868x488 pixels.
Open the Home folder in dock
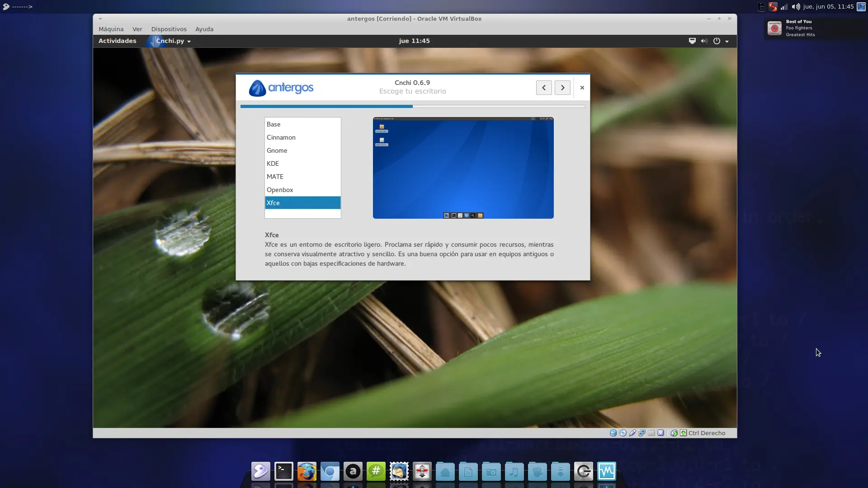pos(445,471)
